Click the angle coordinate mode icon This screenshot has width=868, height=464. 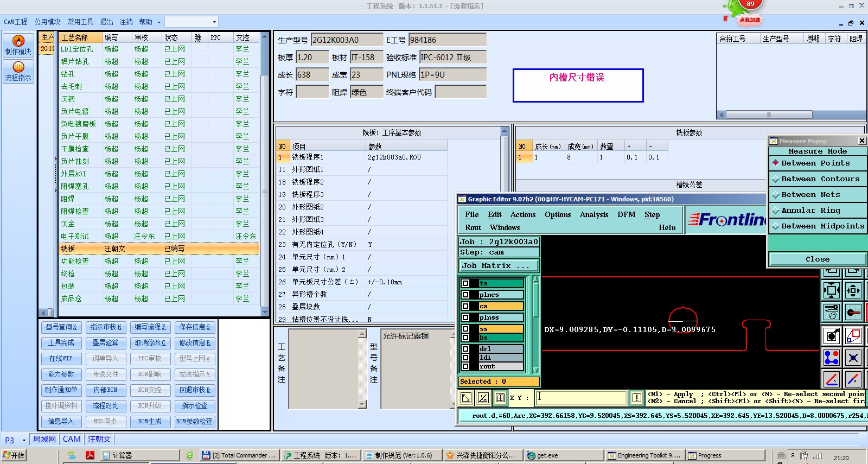tap(483, 398)
